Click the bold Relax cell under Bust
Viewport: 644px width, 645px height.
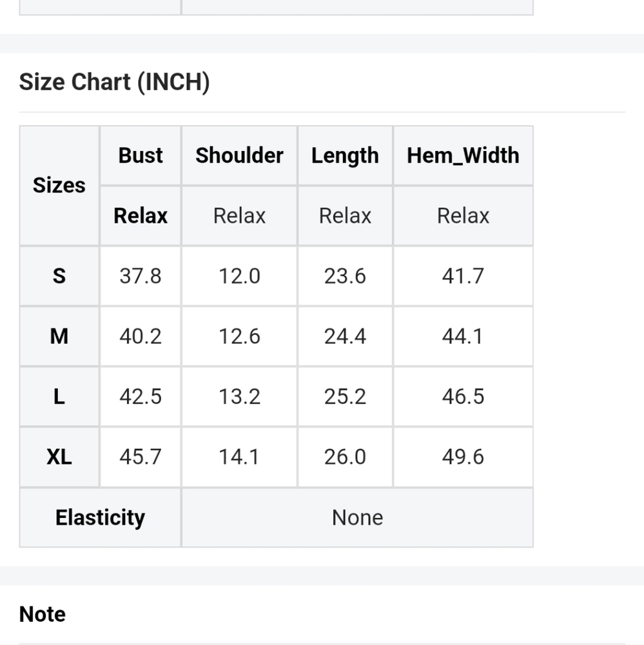pos(141,215)
